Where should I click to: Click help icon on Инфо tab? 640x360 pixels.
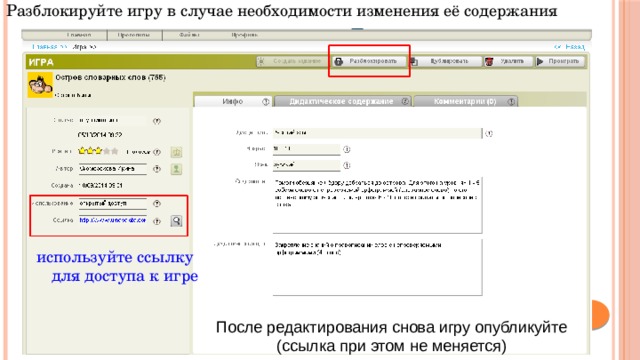click(x=266, y=102)
